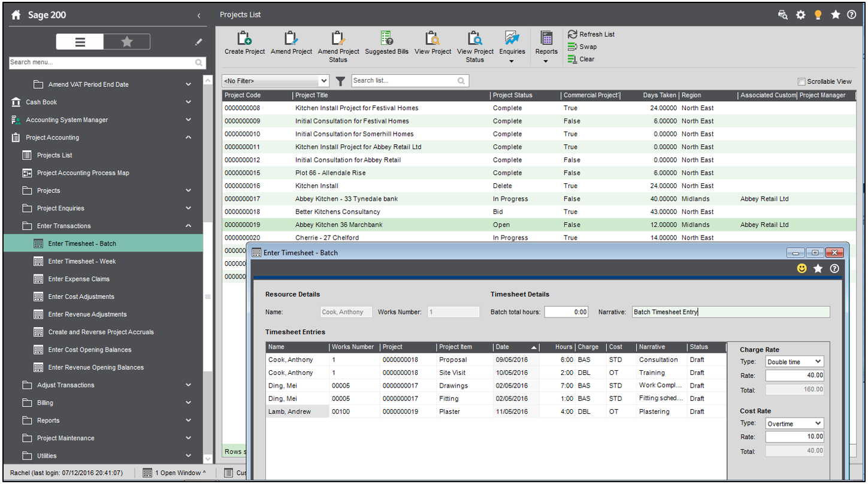Expand the Billing folder

click(189, 403)
